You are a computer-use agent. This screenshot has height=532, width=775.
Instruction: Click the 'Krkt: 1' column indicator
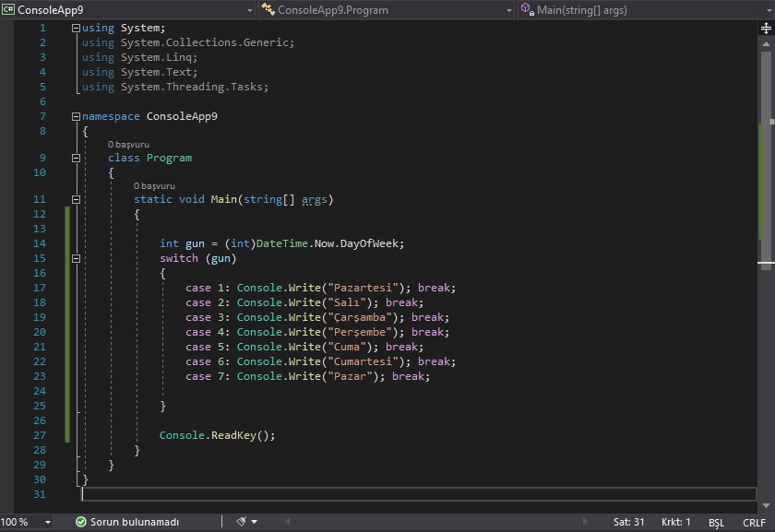point(675,522)
